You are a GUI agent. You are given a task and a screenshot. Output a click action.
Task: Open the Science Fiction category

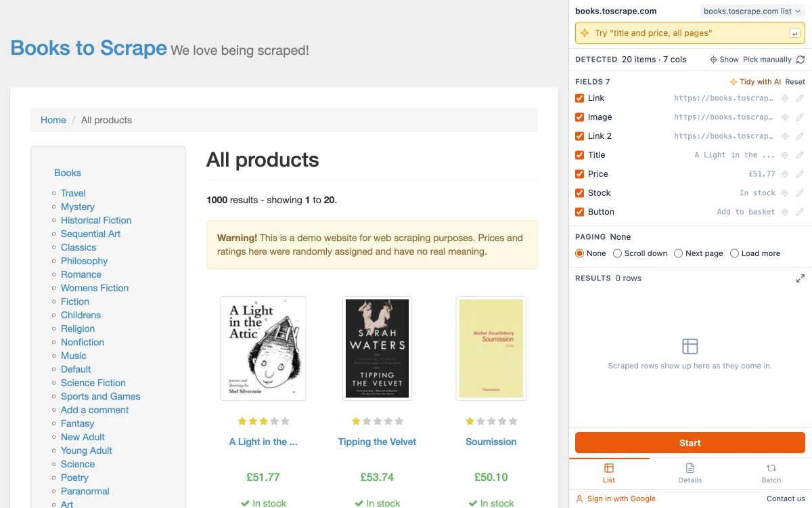[x=93, y=383]
